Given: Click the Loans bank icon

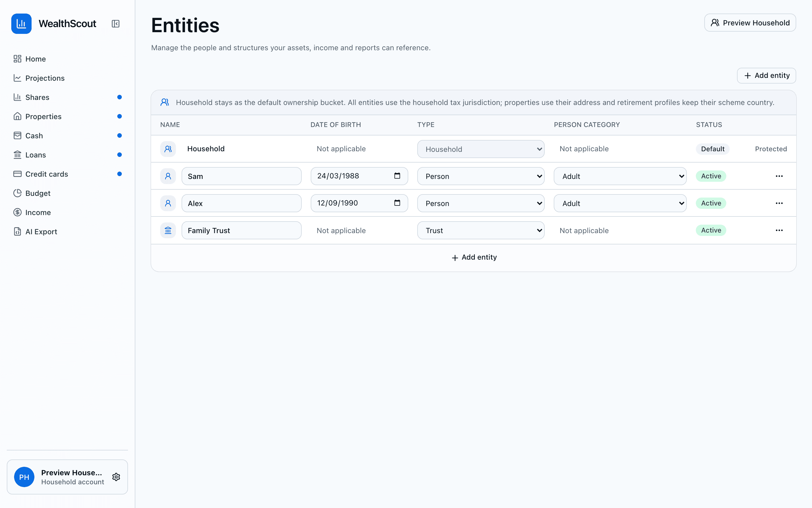Looking at the screenshot, I should pos(17,155).
